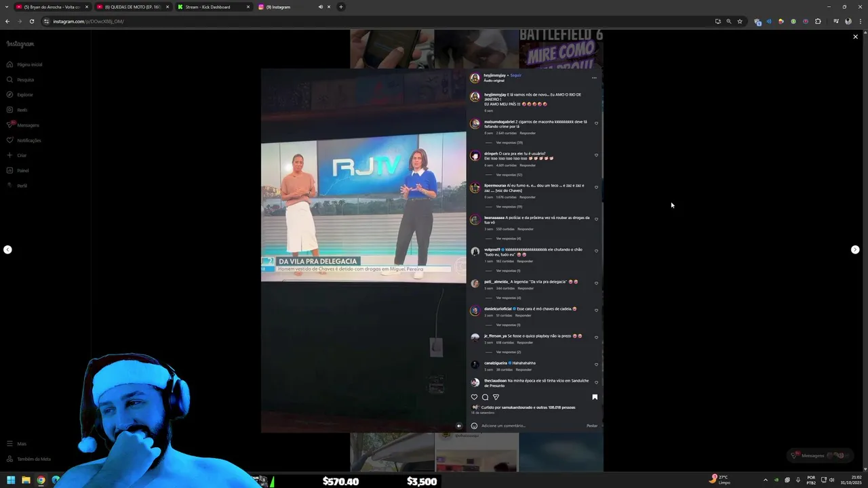The image size is (868, 488).
Task: Expand 'Ver respostas (39)' under maisumdogabriel
Action: (x=509, y=142)
